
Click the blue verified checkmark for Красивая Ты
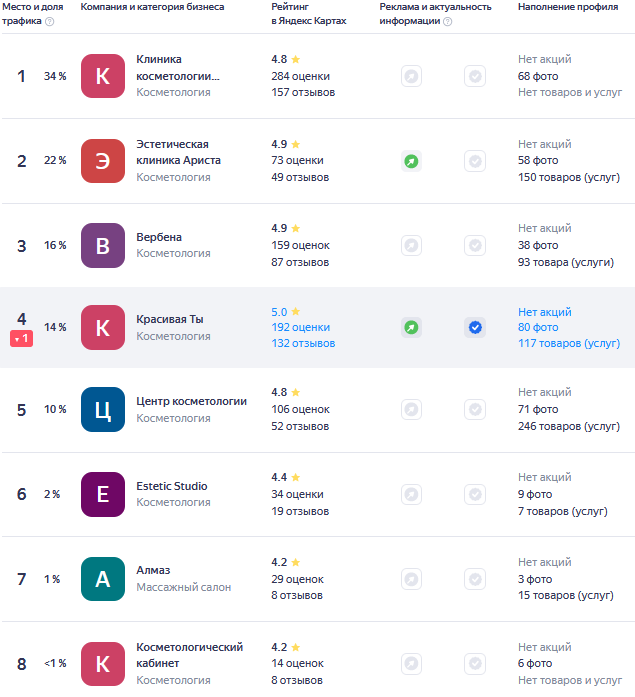475,328
